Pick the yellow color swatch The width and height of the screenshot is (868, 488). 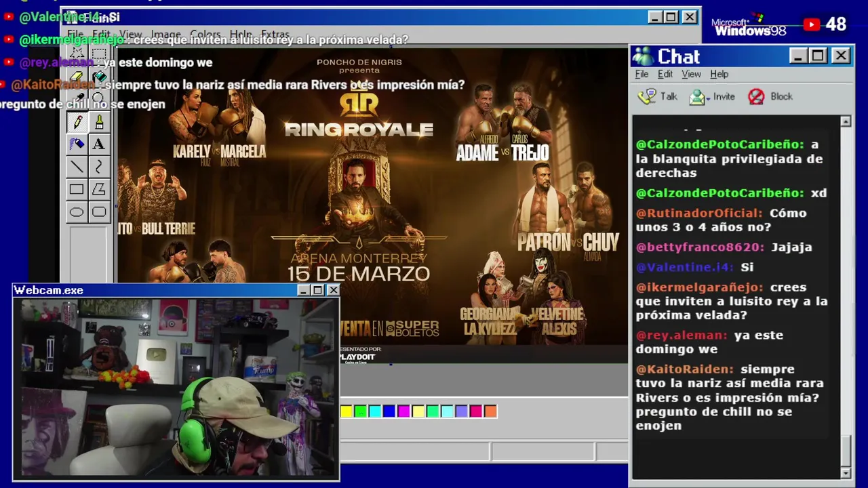(x=347, y=411)
